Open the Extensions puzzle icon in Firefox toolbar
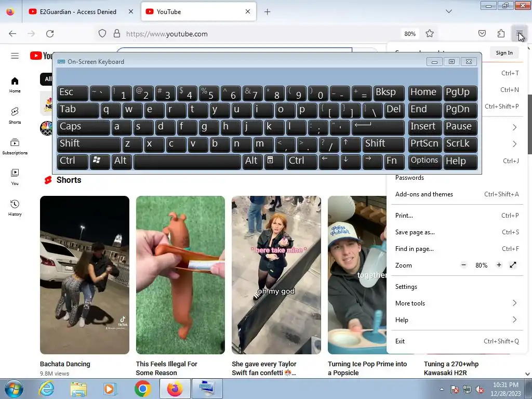Viewport: 532px width, 399px height. point(501,34)
